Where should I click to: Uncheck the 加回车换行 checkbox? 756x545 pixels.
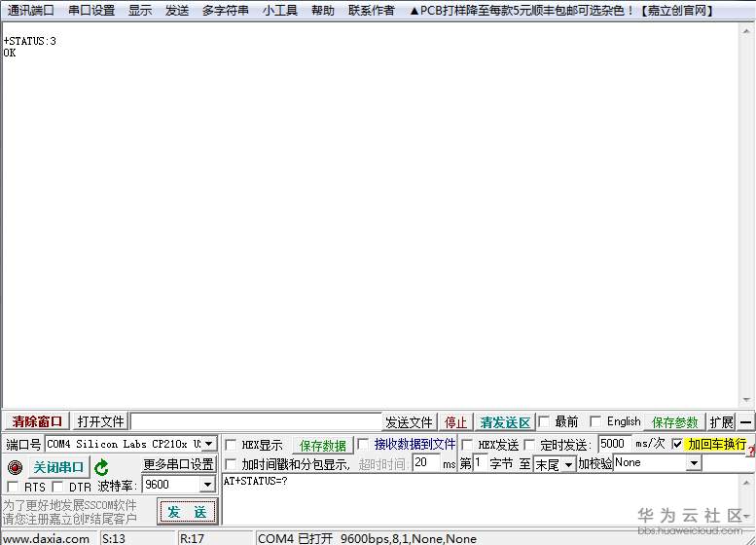tap(677, 444)
